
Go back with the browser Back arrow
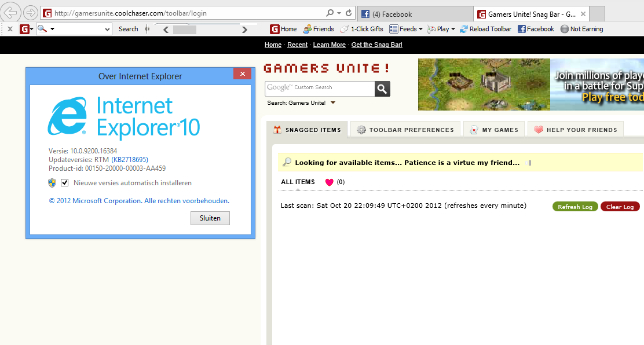point(10,13)
